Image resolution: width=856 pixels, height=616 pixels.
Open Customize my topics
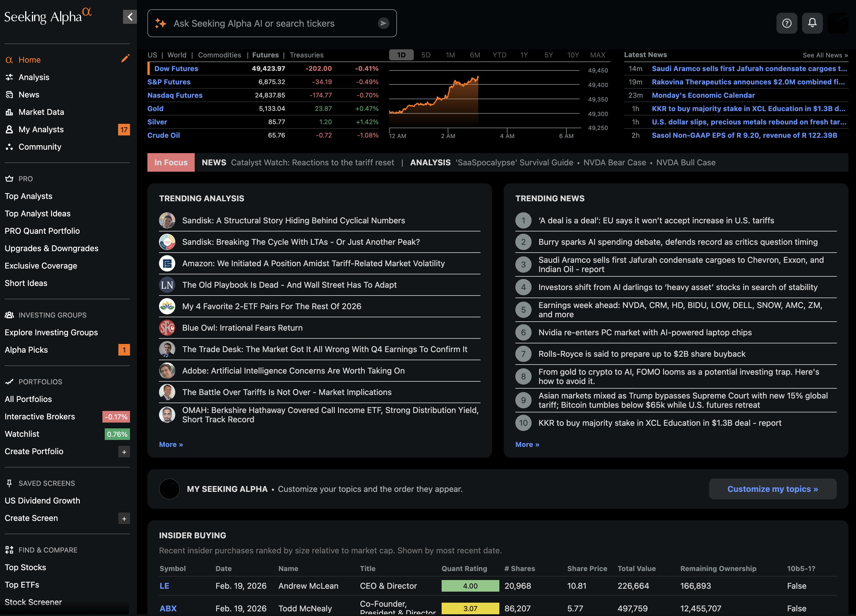coord(772,488)
